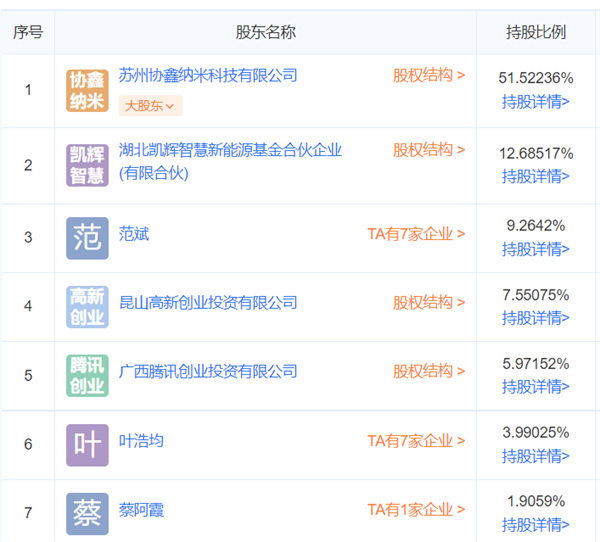Click the 持股比例 column header
The width and height of the screenshot is (600, 542).
(536, 32)
